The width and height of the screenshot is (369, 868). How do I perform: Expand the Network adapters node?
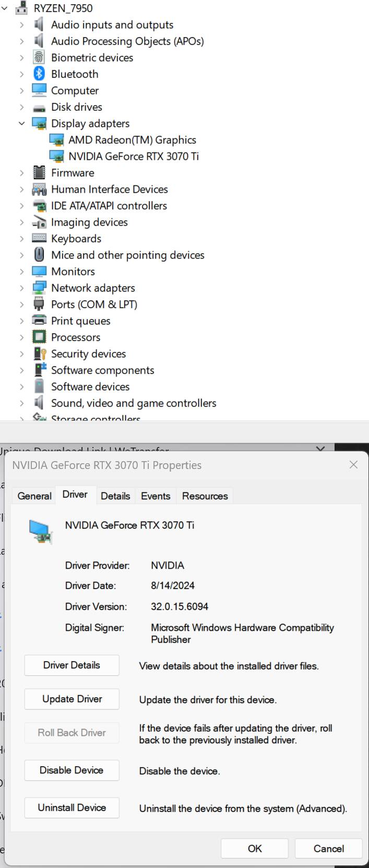click(21, 288)
